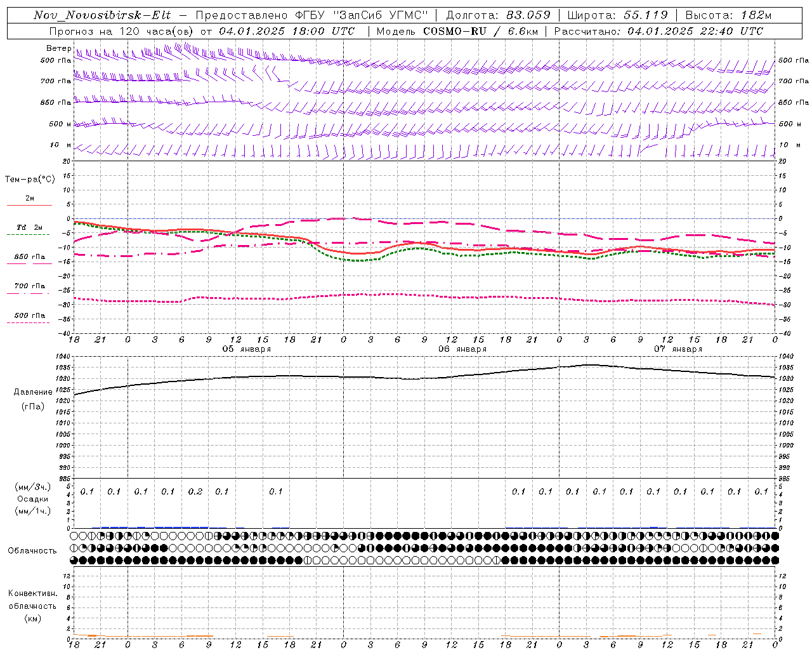Click the line sample under the 2м legend
The width and height of the screenshot is (812, 650).
click(30, 205)
